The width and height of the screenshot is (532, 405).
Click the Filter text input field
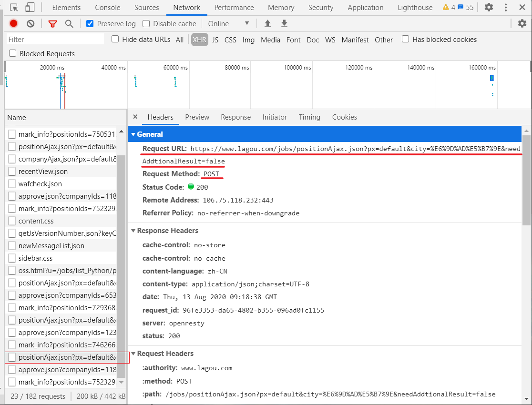click(x=55, y=40)
